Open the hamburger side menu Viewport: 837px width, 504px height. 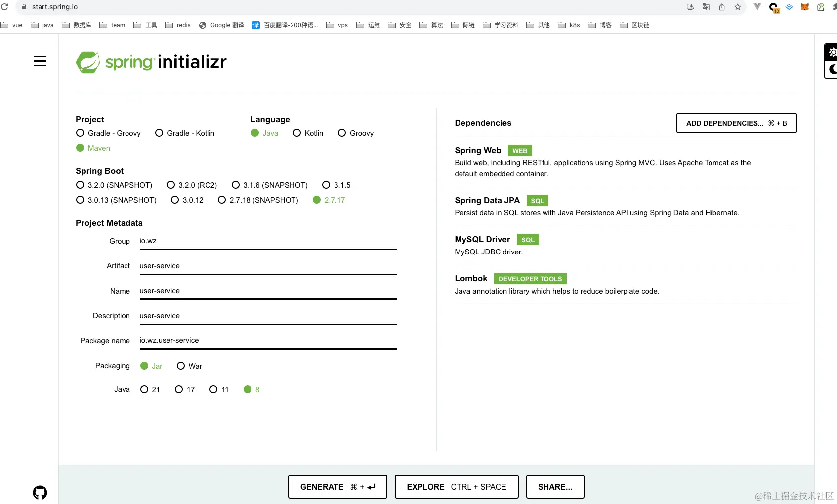[40, 61]
